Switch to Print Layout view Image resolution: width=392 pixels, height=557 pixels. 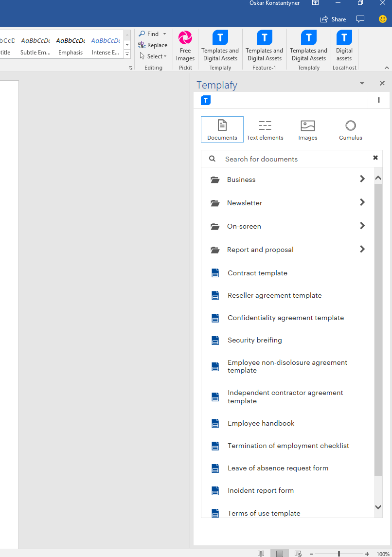click(x=280, y=554)
